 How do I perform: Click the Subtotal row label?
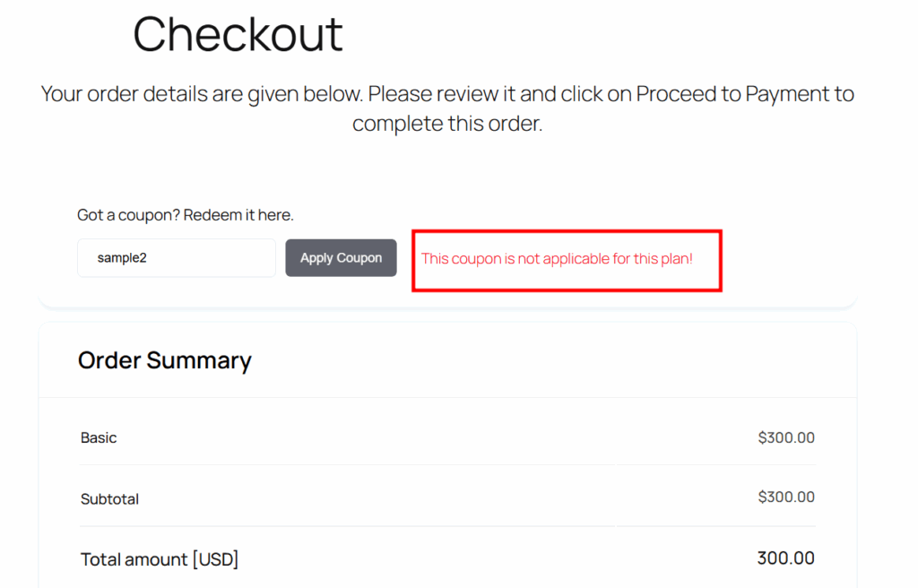point(109,499)
